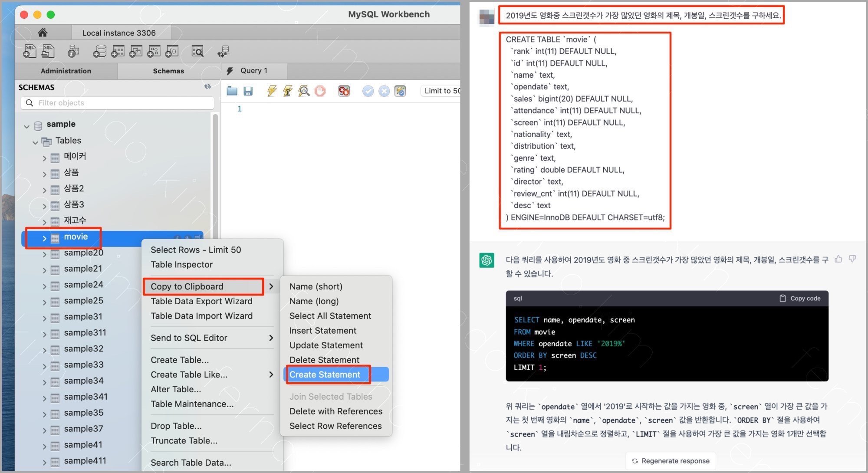The image size is (868, 473).
Task: Create a new SQL query tab
Action: point(29,51)
